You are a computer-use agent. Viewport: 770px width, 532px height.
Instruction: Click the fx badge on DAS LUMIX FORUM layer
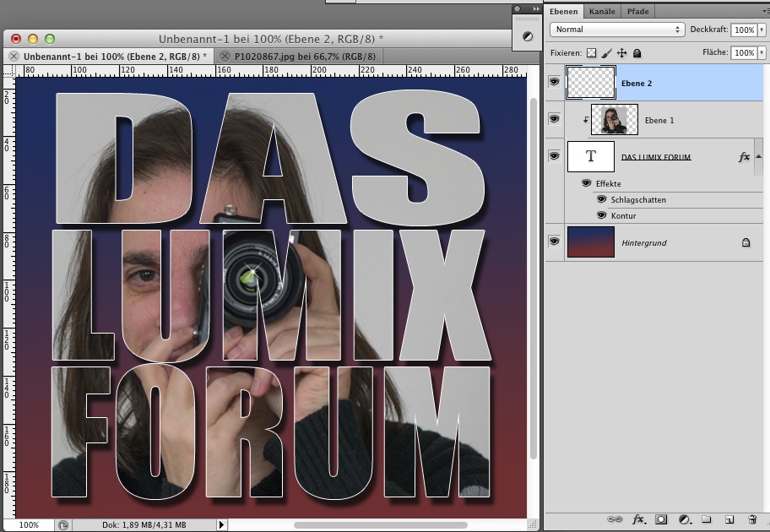[x=745, y=157]
